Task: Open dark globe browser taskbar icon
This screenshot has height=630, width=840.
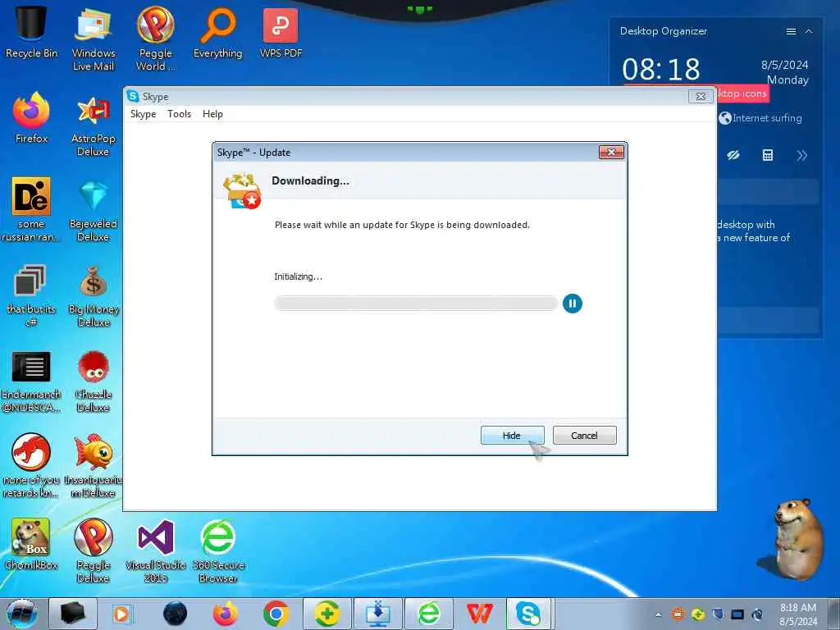Action: click(175, 614)
